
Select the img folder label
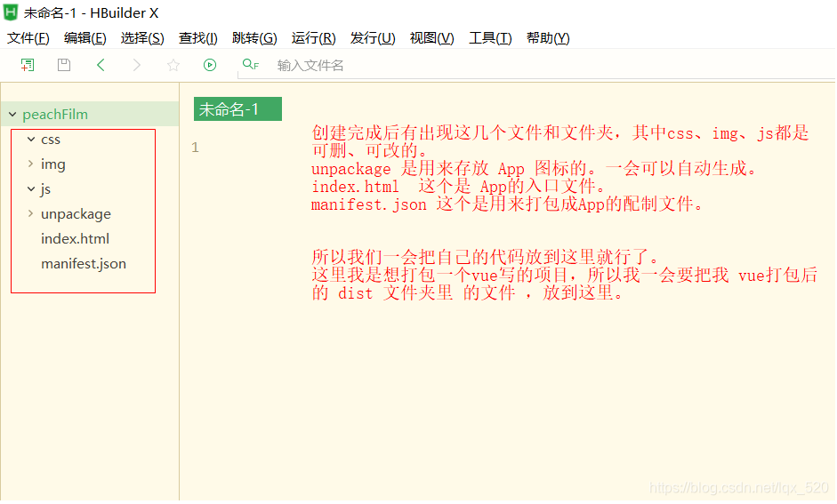click(53, 164)
